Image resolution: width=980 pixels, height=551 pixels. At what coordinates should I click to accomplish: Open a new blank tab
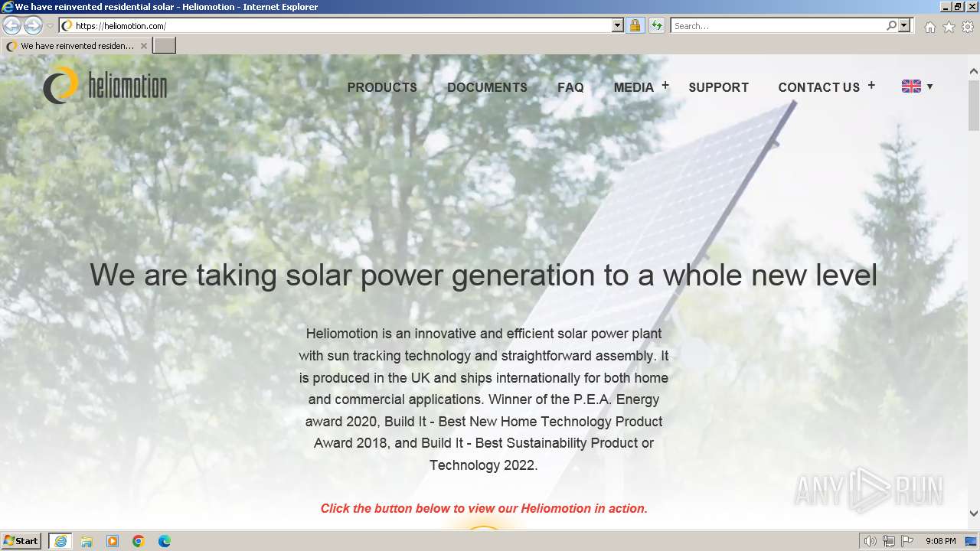point(165,46)
